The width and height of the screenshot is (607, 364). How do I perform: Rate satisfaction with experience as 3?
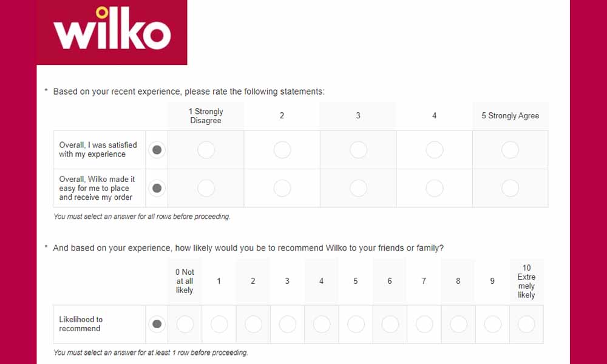[x=358, y=150]
